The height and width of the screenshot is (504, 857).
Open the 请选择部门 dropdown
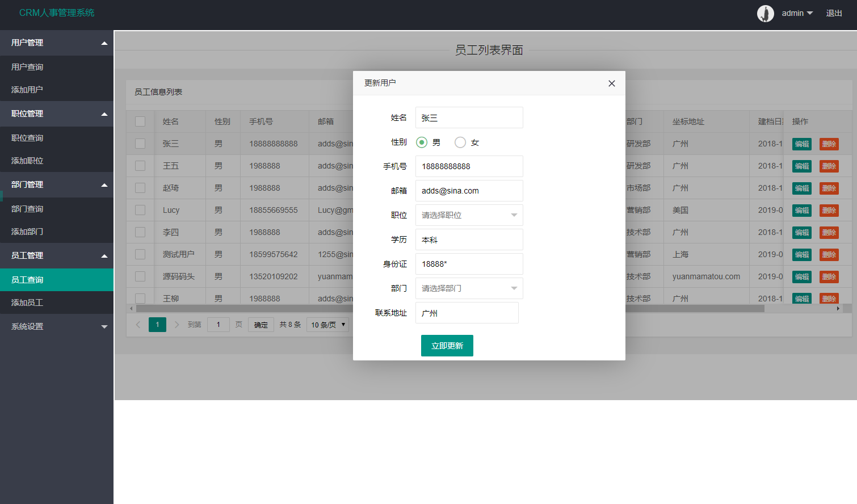[469, 288]
